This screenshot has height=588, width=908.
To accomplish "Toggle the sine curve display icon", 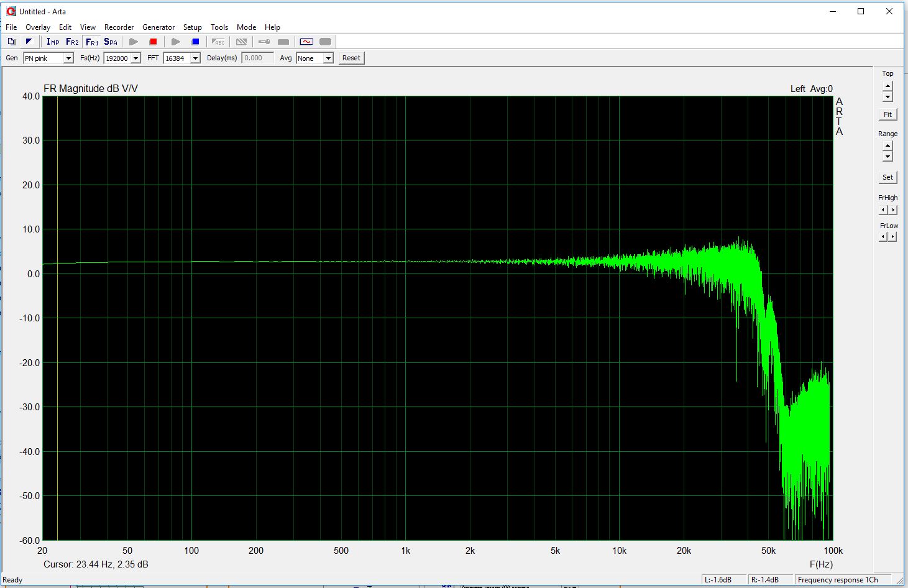I will tap(306, 42).
